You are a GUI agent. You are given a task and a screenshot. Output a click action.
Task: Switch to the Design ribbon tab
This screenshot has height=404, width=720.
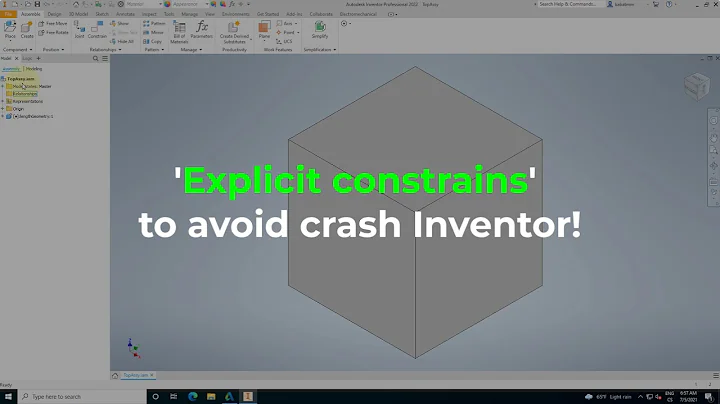[x=54, y=14]
